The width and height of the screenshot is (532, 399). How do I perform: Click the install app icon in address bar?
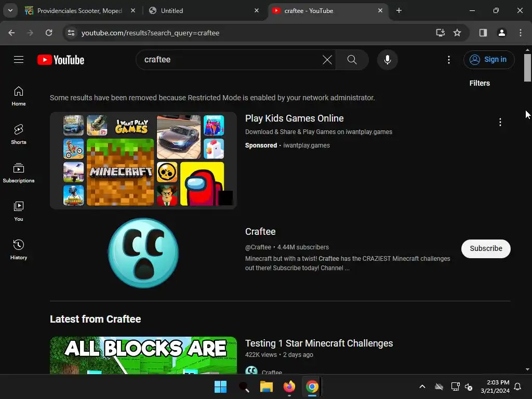point(440,33)
